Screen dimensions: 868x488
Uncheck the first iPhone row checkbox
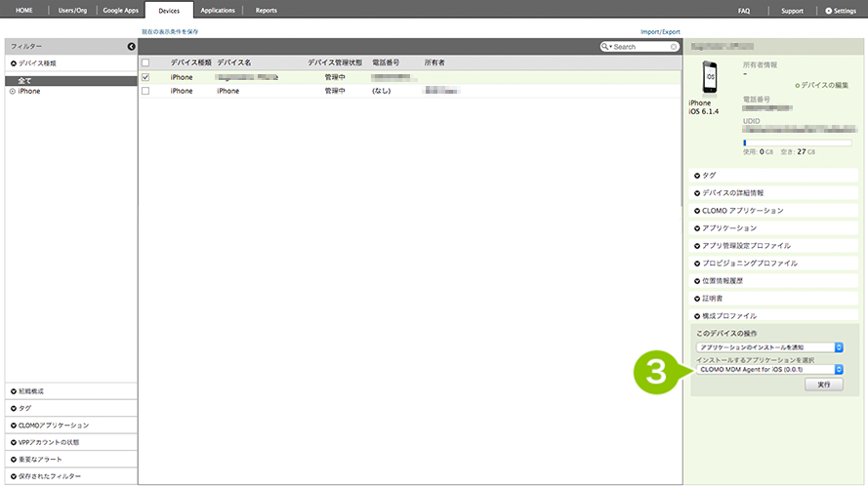(x=145, y=76)
